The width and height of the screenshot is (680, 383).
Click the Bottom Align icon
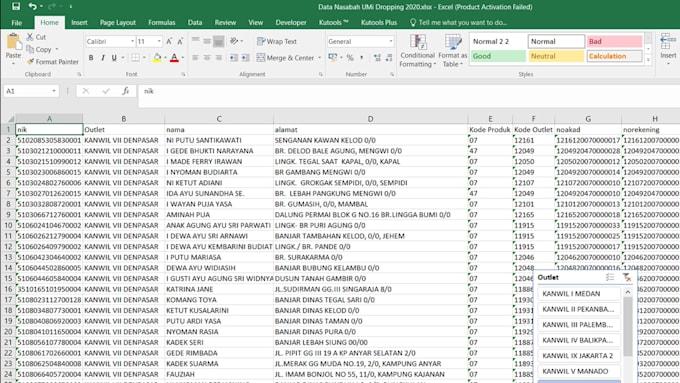coord(219,41)
